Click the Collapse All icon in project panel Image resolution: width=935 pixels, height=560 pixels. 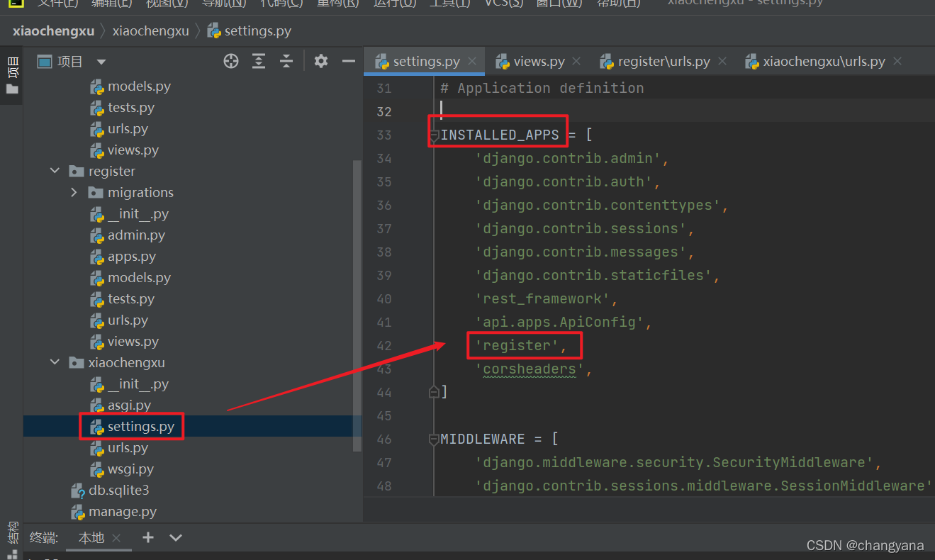286,62
